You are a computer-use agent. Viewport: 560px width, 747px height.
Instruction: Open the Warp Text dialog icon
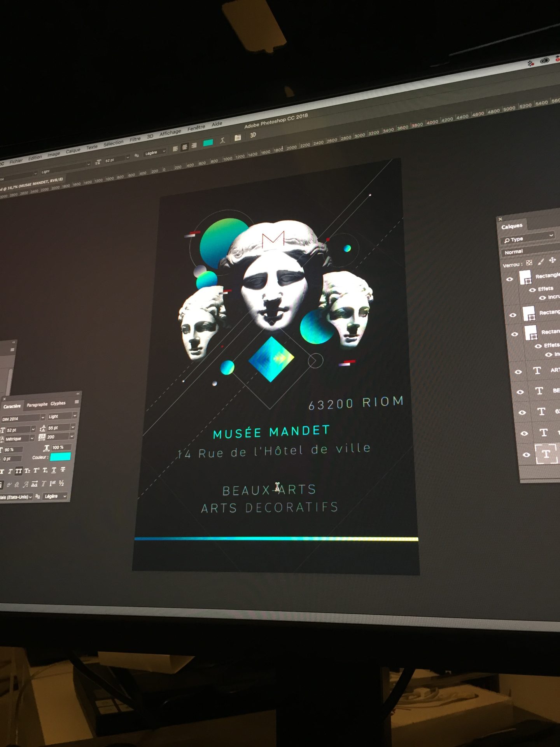223,140
